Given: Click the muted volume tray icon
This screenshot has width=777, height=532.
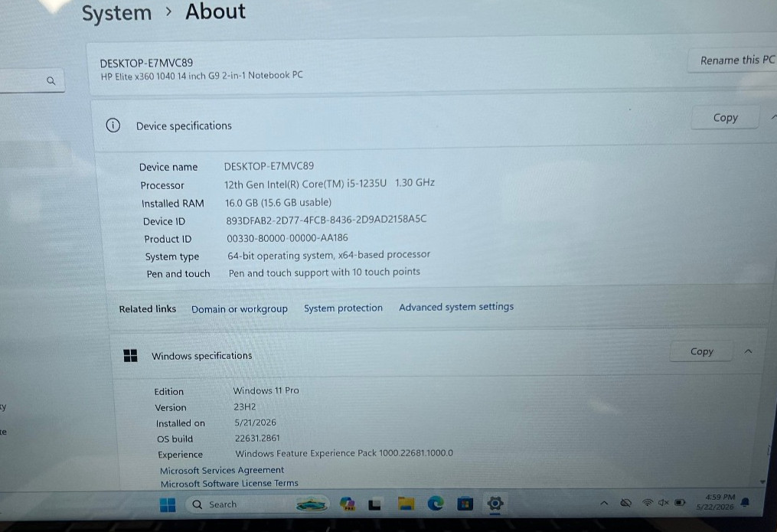Looking at the screenshot, I should click(664, 503).
